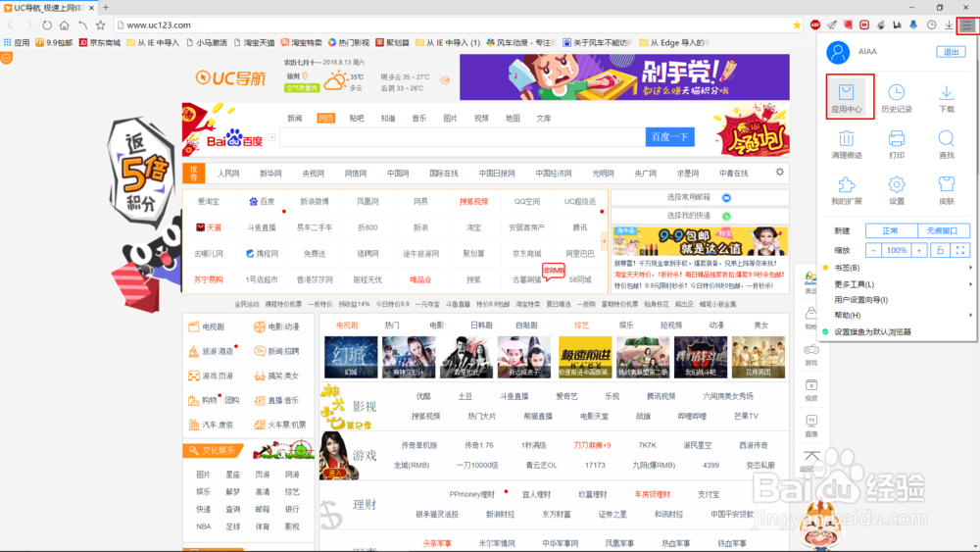
Task: Click paper plane extension icon in toolbar
Action: [x=832, y=25]
